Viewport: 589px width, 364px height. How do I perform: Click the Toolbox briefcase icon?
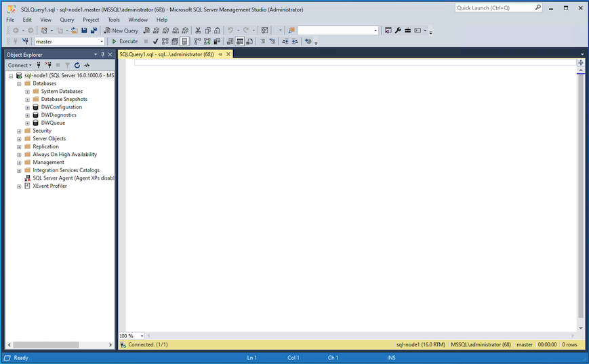tap(407, 31)
